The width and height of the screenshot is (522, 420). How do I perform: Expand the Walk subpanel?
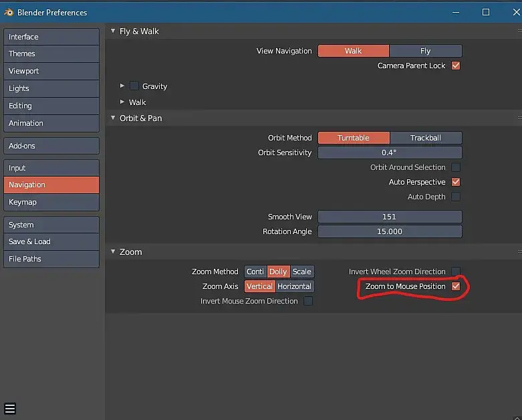pos(122,102)
